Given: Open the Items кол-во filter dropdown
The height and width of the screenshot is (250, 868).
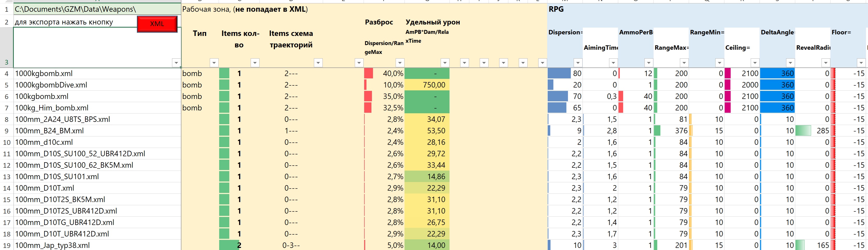Looking at the screenshot, I should point(255,63).
